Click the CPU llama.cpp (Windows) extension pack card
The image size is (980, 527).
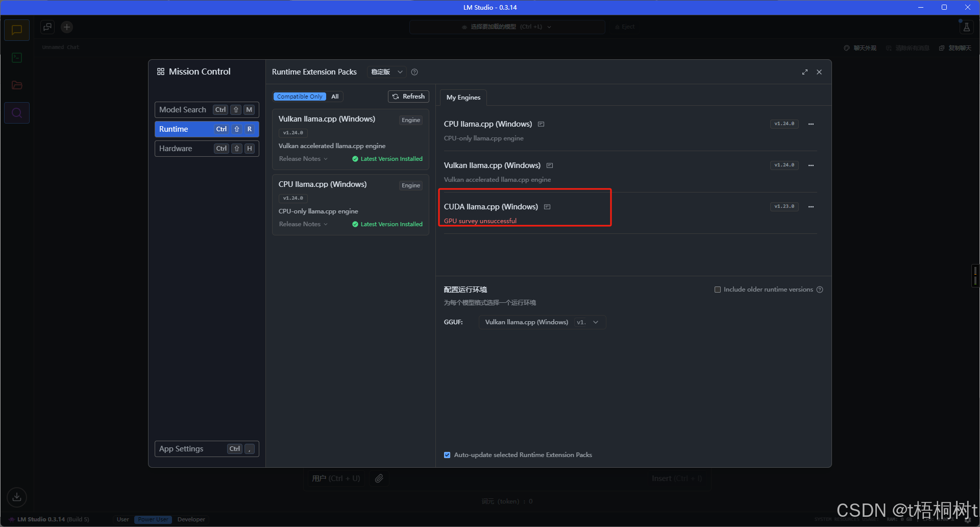pos(351,204)
